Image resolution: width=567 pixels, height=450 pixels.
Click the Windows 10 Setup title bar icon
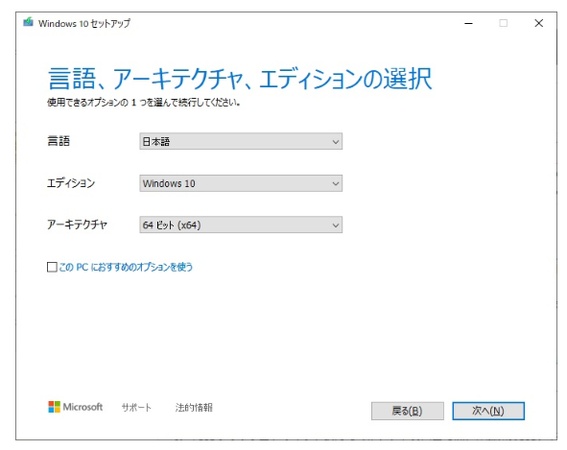tap(28, 22)
